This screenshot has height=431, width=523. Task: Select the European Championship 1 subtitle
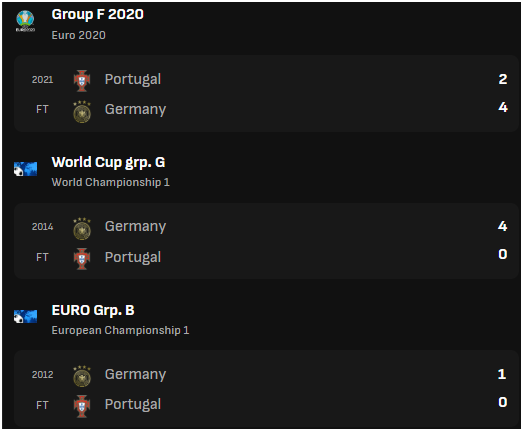click(120, 330)
